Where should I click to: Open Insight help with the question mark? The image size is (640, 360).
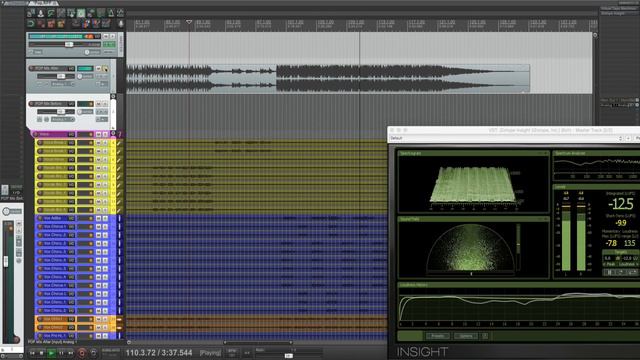point(484,336)
